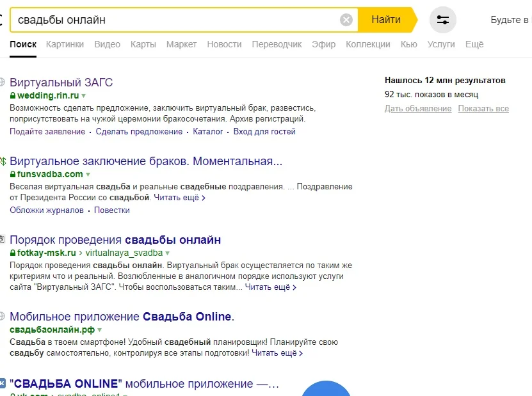Click the padlock icon next to funsvadba.com
Image resolution: width=532 pixels, height=396 pixels.
[x=12, y=174]
